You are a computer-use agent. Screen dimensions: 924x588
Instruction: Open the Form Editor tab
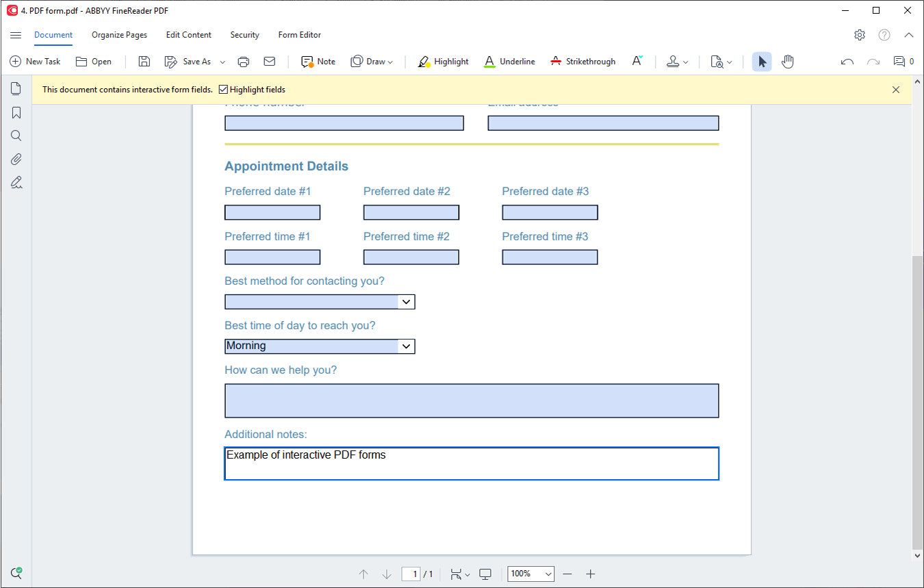[299, 35]
